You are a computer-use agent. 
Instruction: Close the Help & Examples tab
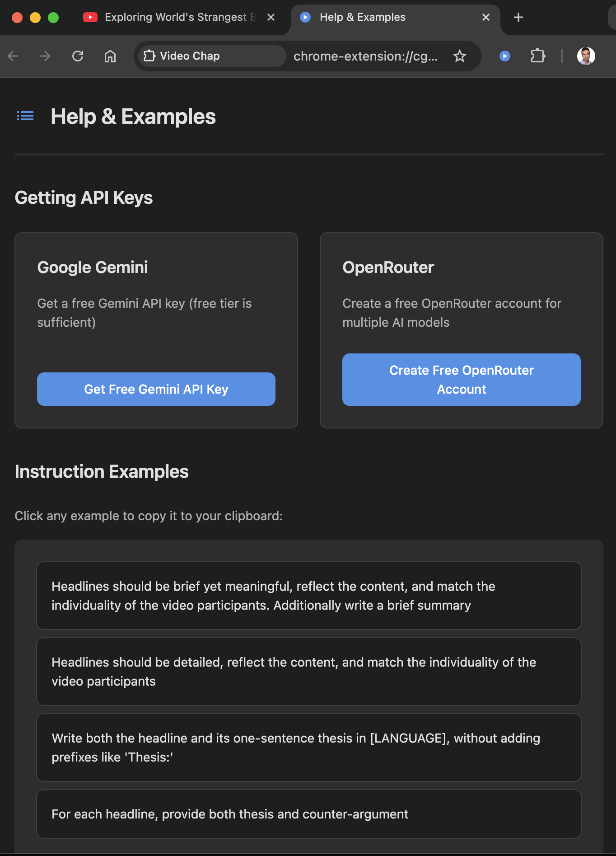[486, 17]
